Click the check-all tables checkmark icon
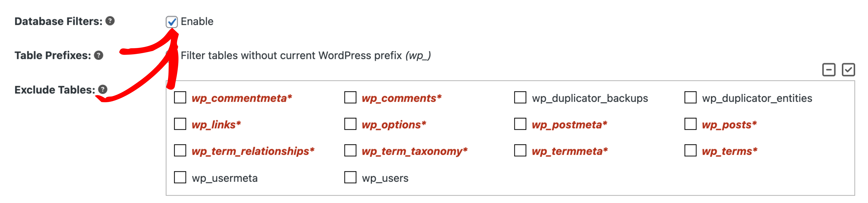The width and height of the screenshot is (868, 203). click(848, 70)
